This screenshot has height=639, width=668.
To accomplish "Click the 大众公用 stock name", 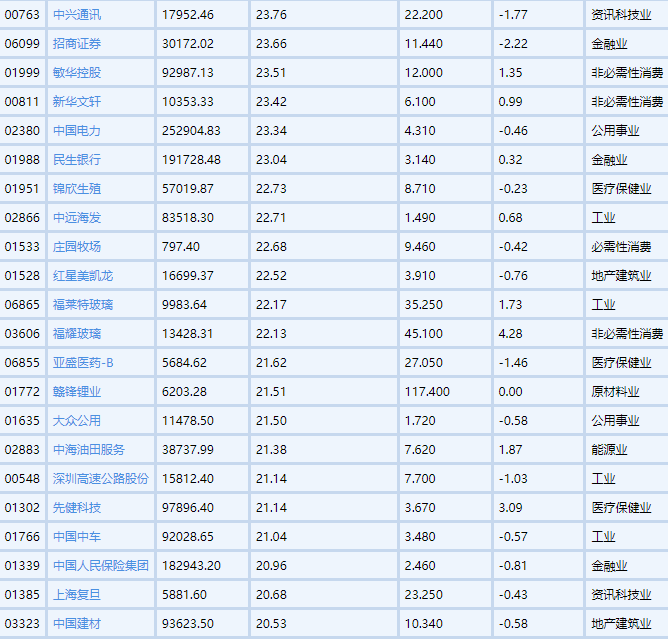I will (77, 420).
